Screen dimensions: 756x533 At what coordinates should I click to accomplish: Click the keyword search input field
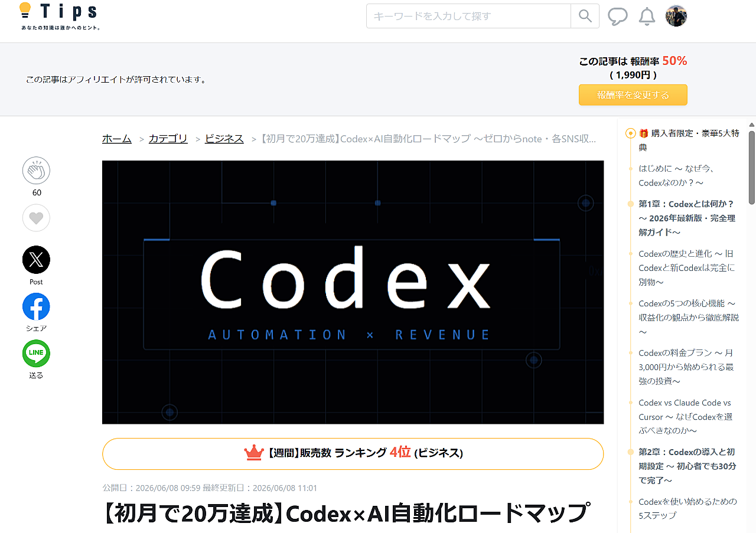pos(468,17)
